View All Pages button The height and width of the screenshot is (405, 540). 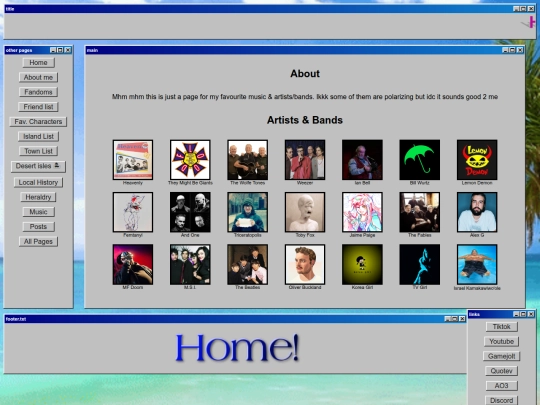38,242
